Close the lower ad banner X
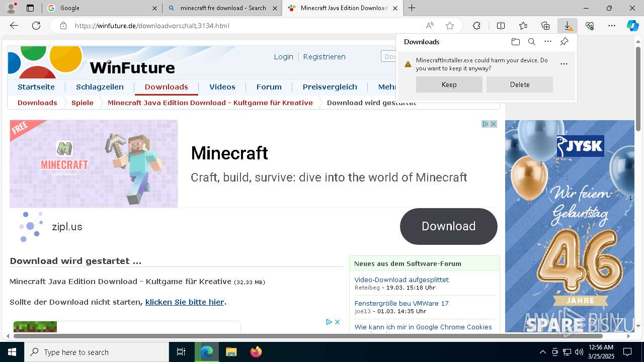Viewport: 644px width, 362px height. [x=338, y=322]
